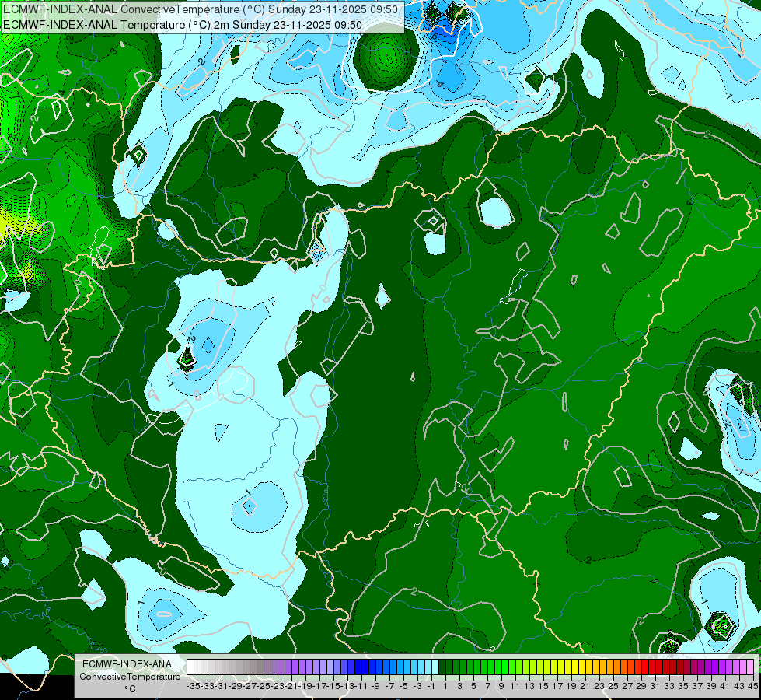Select the legend value 25
Screen dimensions: 761x700
[x=613, y=686]
